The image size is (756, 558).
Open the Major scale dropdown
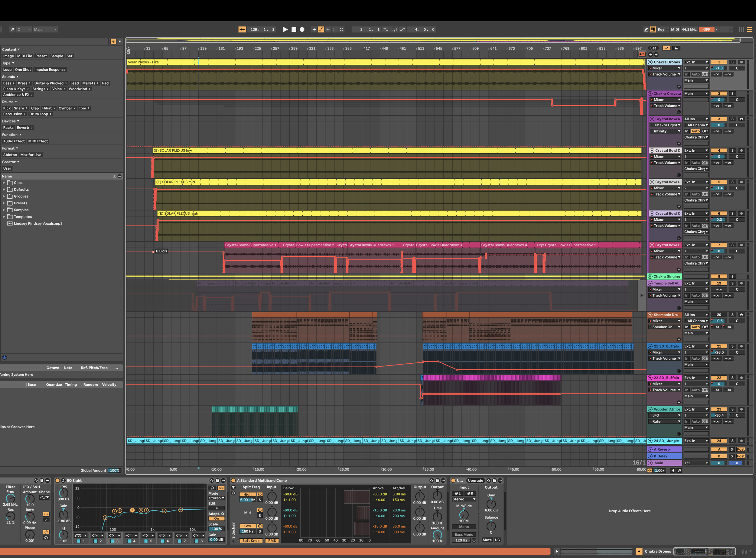point(45,29)
